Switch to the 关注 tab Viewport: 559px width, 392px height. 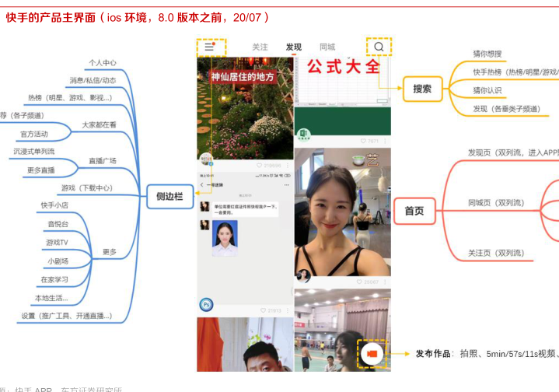(x=260, y=47)
